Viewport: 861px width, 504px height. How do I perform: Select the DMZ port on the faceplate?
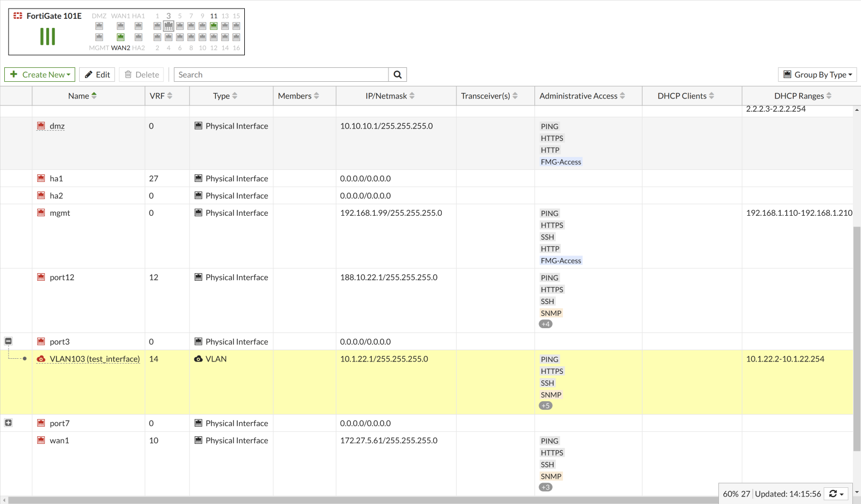99,26
